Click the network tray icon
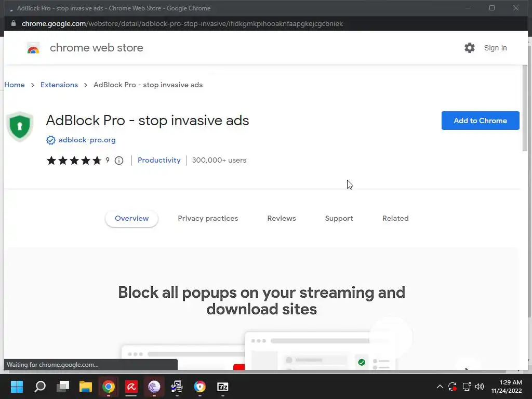Screen dimensions: 532x399 tap(467, 387)
